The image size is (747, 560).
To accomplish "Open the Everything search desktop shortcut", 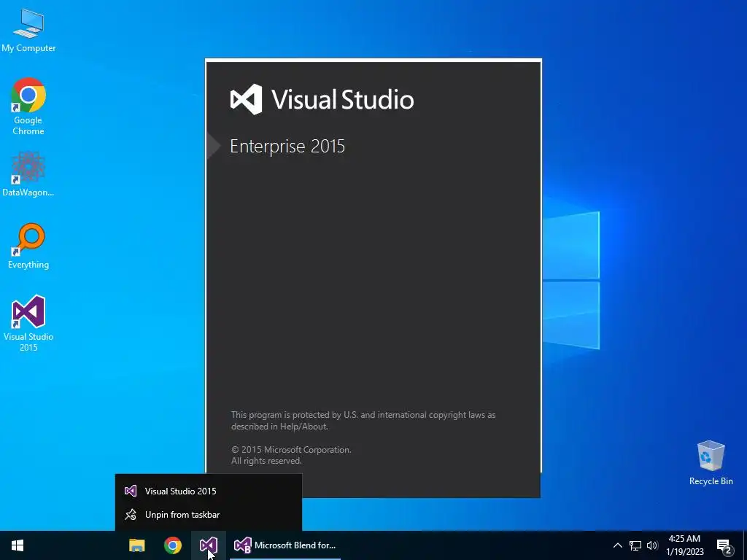I will tap(28, 246).
